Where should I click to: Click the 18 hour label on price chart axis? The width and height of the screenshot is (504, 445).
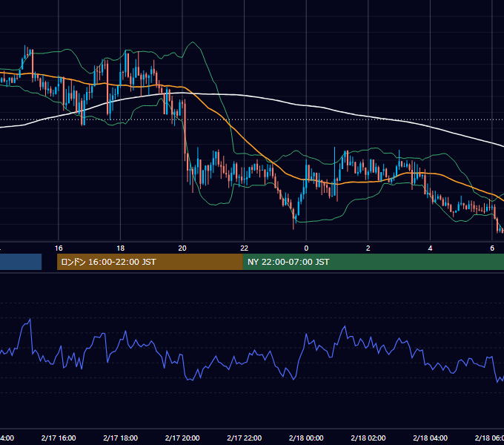(x=121, y=248)
